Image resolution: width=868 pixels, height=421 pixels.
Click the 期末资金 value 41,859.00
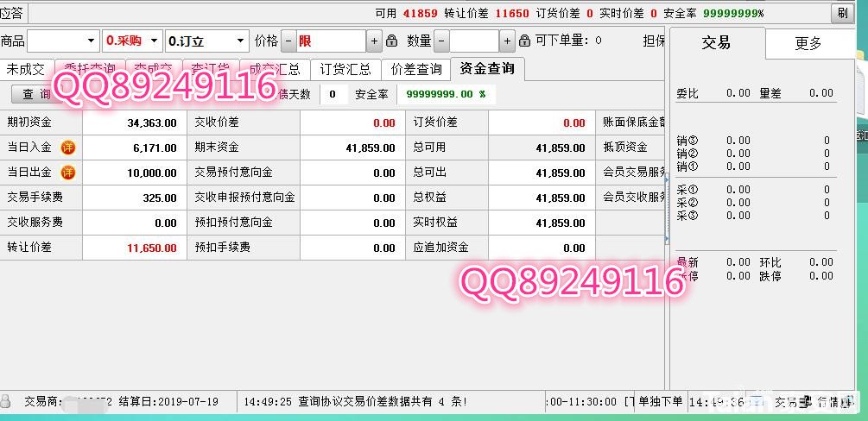[x=371, y=148]
